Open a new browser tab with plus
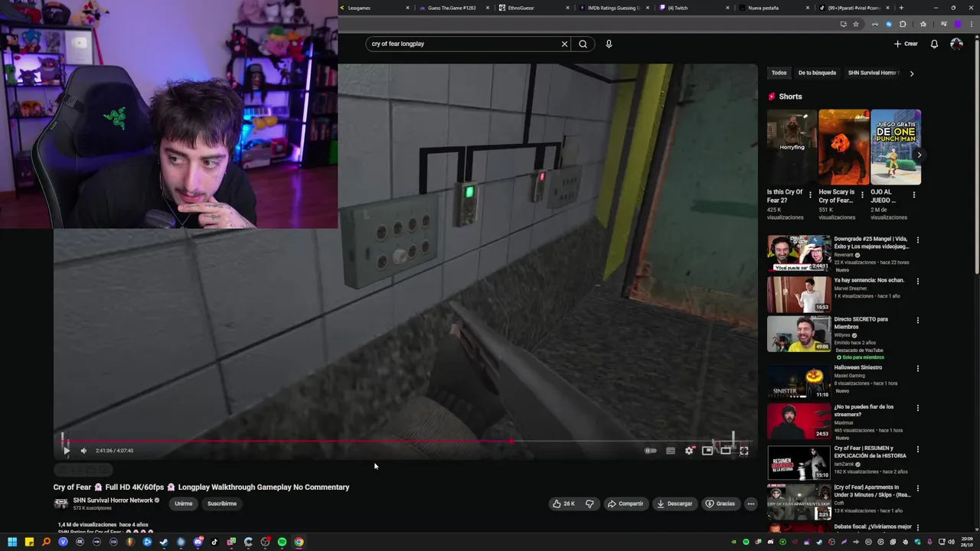 click(901, 8)
